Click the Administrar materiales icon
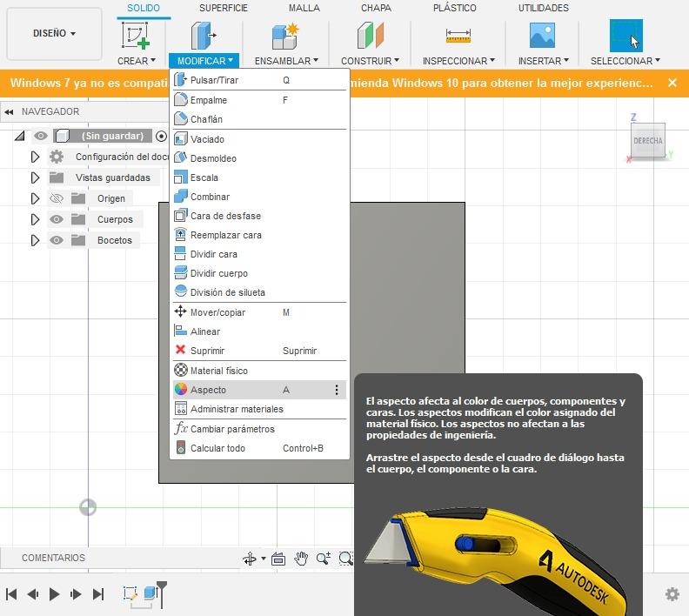 pos(181,409)
